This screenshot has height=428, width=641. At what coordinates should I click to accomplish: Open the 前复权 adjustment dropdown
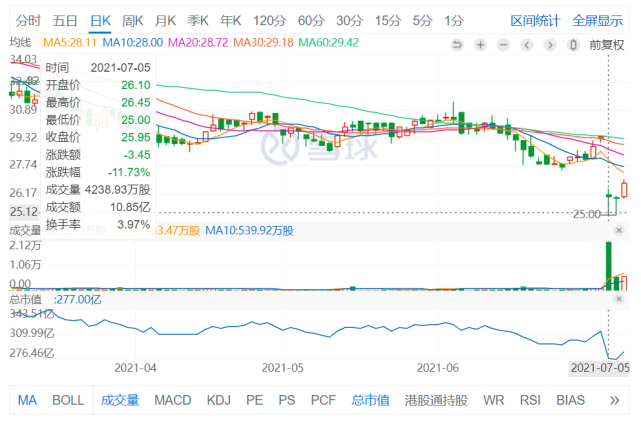(607, 45)
